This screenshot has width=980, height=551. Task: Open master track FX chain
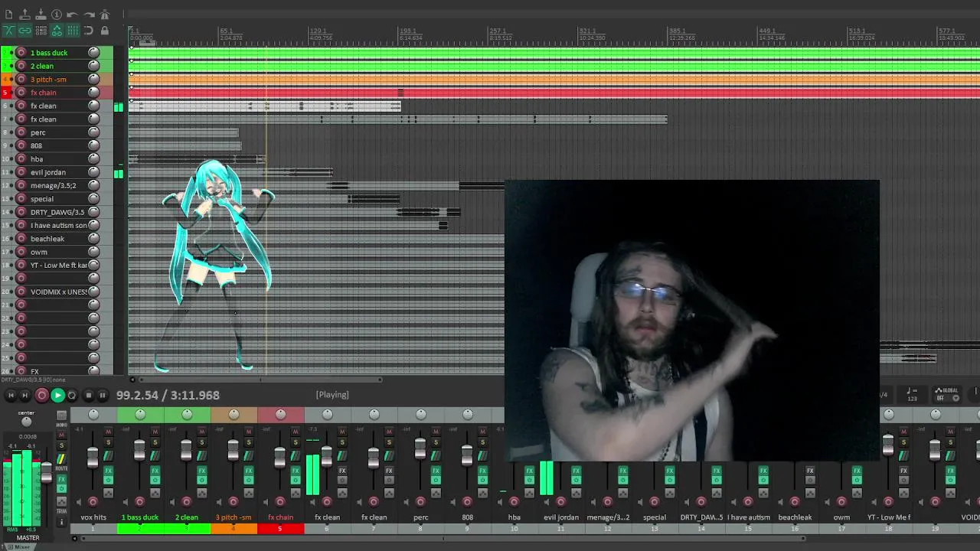pyautogui.click(x=61, y=480)
